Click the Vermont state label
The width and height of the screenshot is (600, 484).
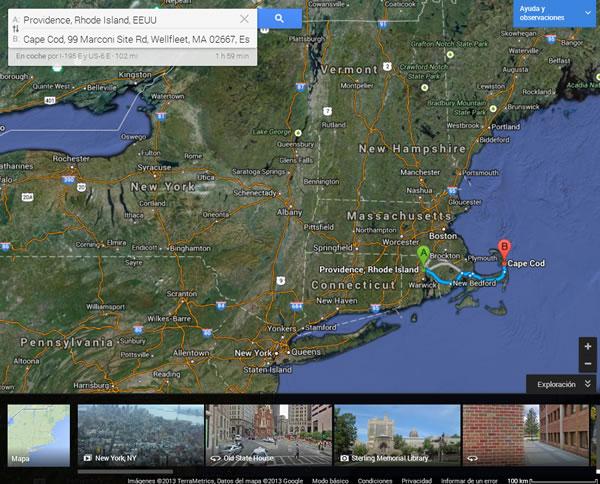349,70
